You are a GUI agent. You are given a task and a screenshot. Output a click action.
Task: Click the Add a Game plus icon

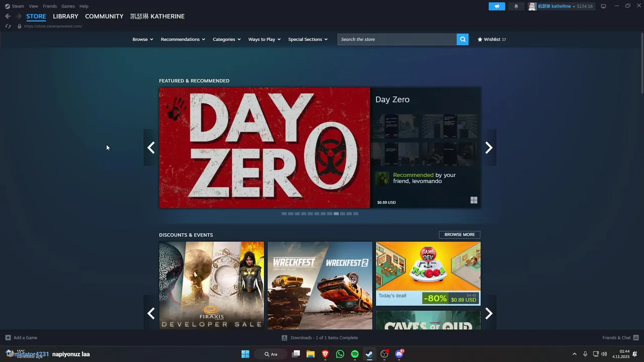(x=8, y=337)
